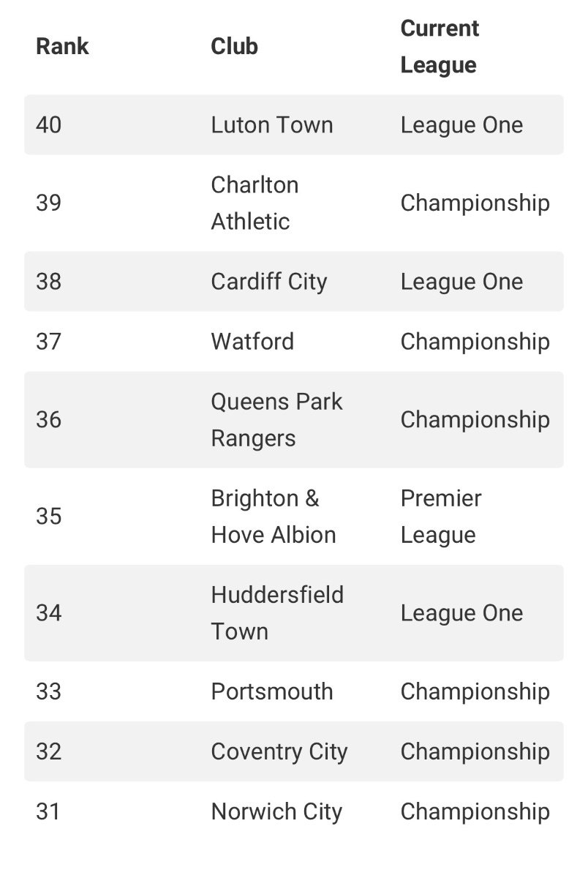This screenshot has height=878, width=588.
Task: Click the Watford club entry
Action: (x=252, y=342)
